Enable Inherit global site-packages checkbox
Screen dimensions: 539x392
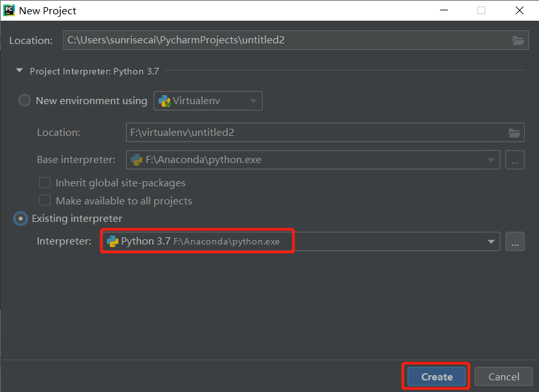(45, 182)
